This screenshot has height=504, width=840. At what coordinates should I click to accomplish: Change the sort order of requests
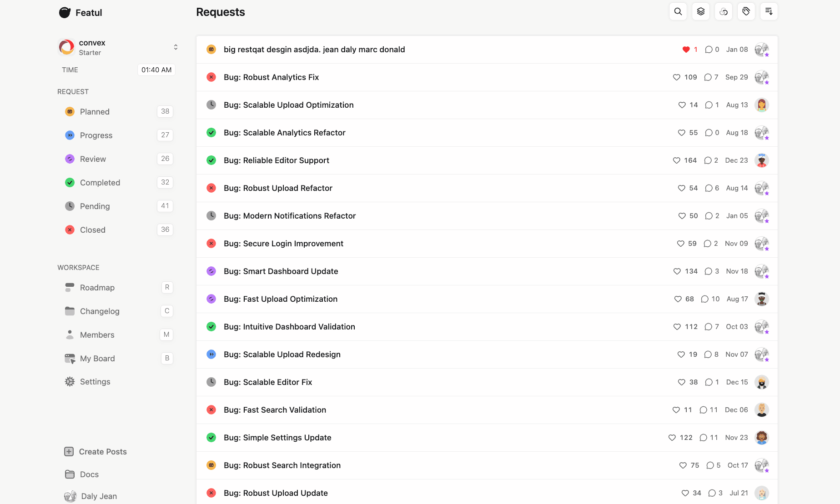point(769,11)
